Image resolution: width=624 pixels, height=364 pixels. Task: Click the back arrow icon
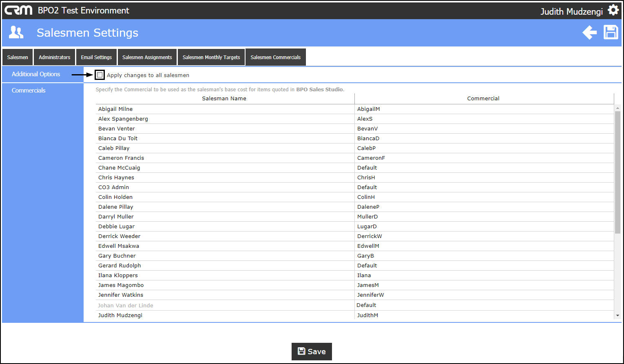(x=589, y=33)
